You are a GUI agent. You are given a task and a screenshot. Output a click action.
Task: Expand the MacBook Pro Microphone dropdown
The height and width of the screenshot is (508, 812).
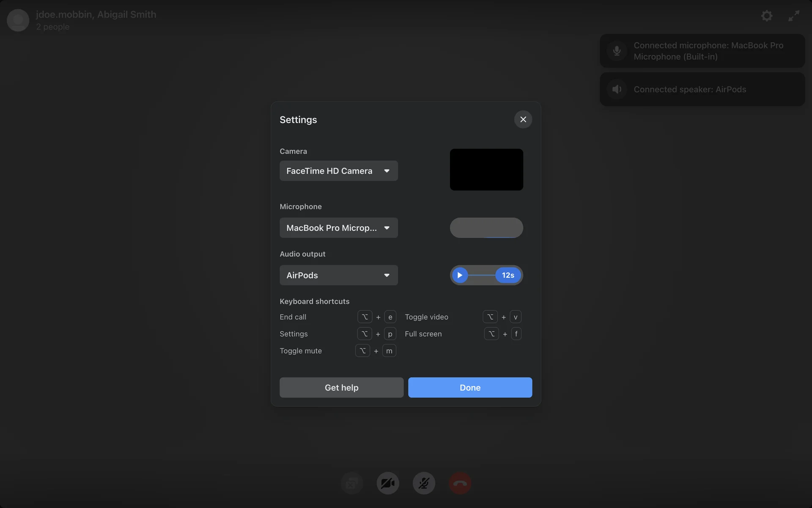click(x=338, y=228)
